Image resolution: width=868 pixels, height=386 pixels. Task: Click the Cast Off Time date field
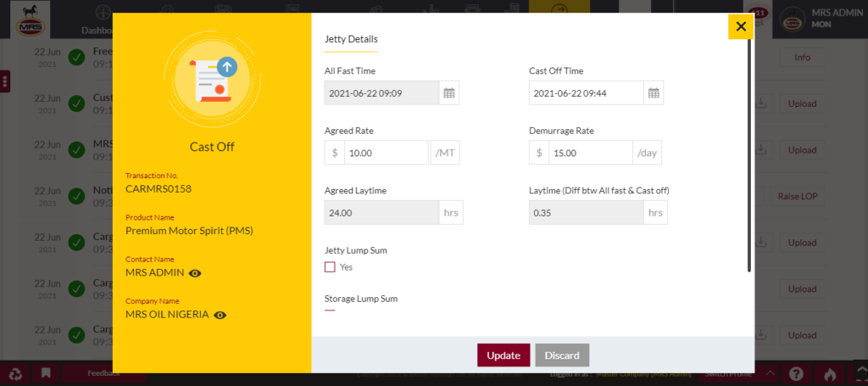tap(587, 93)
